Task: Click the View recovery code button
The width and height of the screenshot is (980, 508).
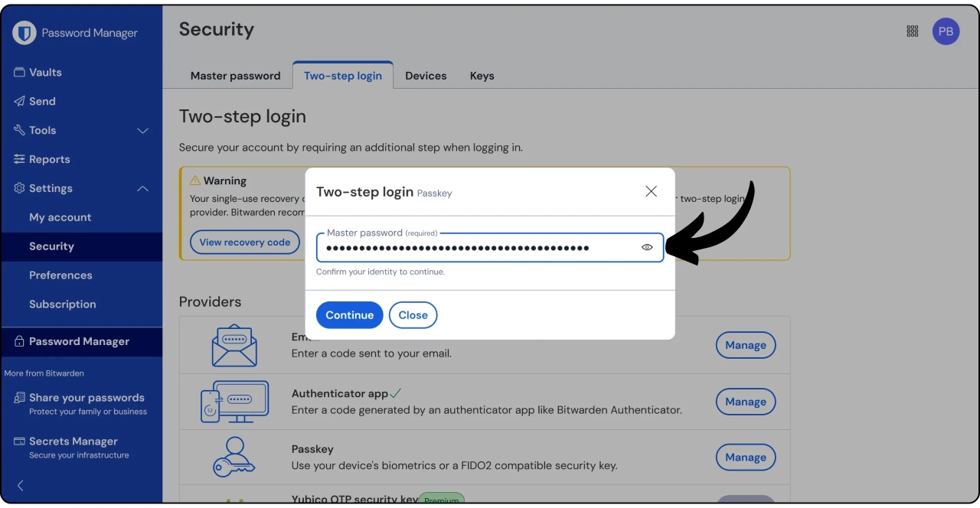Action: [x=245, y=243]
